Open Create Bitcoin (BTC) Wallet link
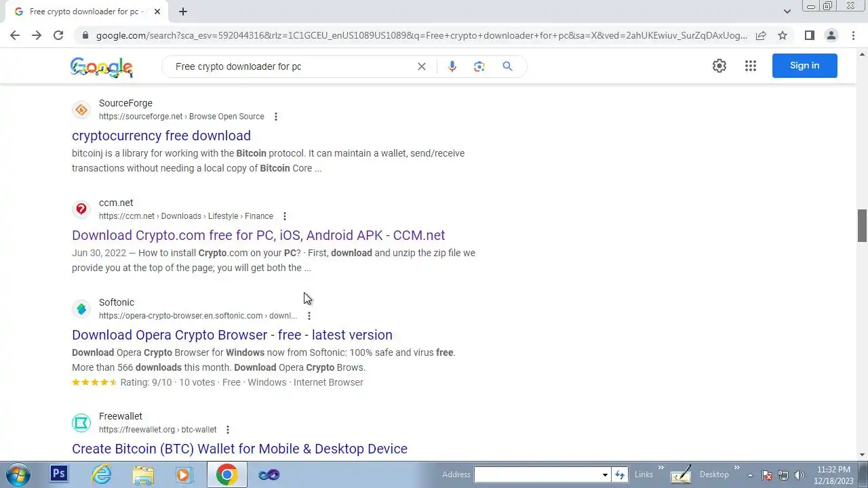This screenshot has width=868, height=488. click(239, 449)
